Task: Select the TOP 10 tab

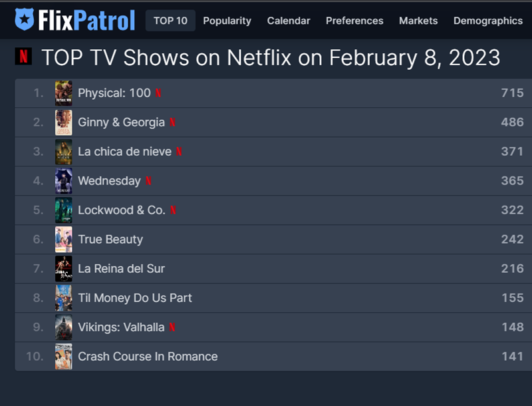Action: (170, 21)
